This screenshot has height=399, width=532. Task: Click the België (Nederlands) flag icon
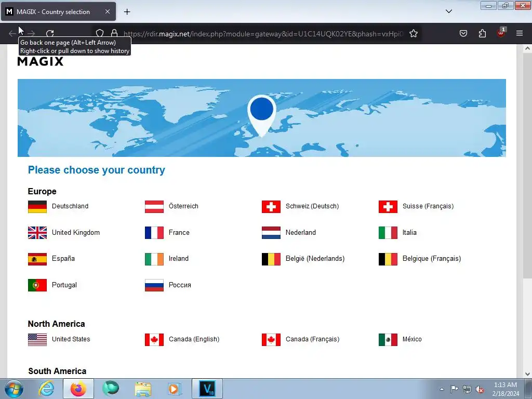[x=271, y=259]
